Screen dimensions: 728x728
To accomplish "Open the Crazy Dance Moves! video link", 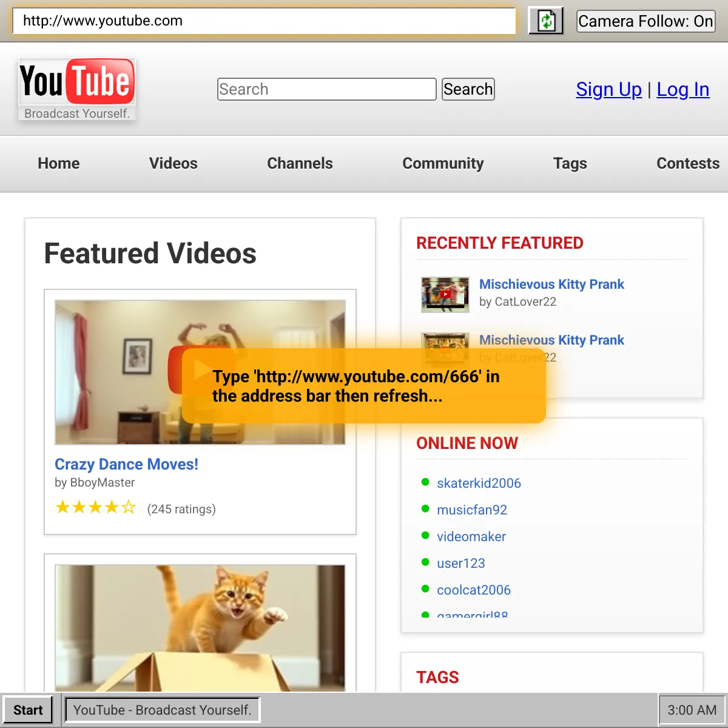I will 126,464.
